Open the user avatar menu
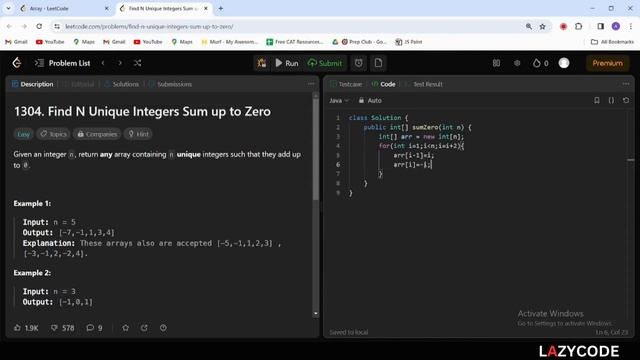 coord(564,63)
